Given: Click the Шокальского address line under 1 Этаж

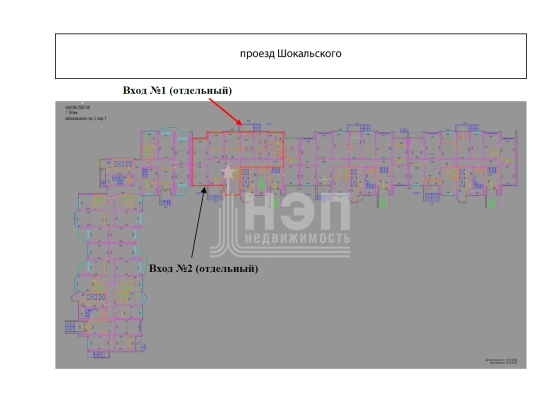Looking at the screenshot, I should coord(86,118).
